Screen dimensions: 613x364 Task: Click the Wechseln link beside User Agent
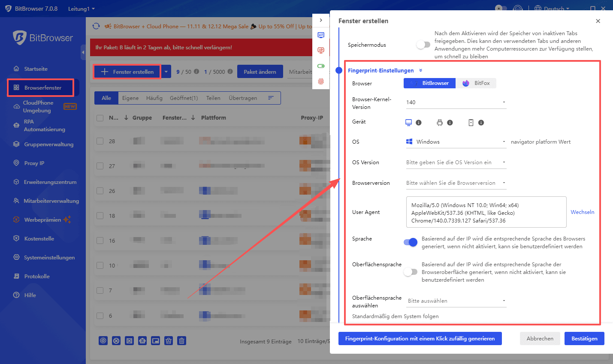point(582,212)
